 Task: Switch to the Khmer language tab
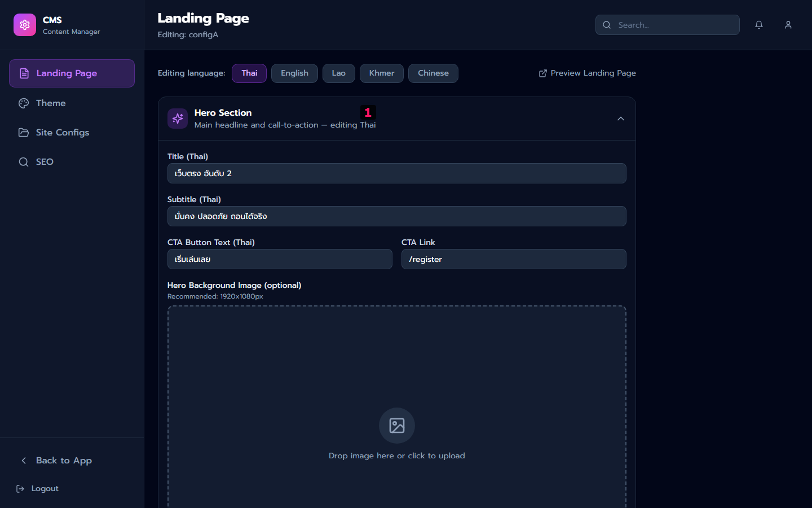coord(381,73)
